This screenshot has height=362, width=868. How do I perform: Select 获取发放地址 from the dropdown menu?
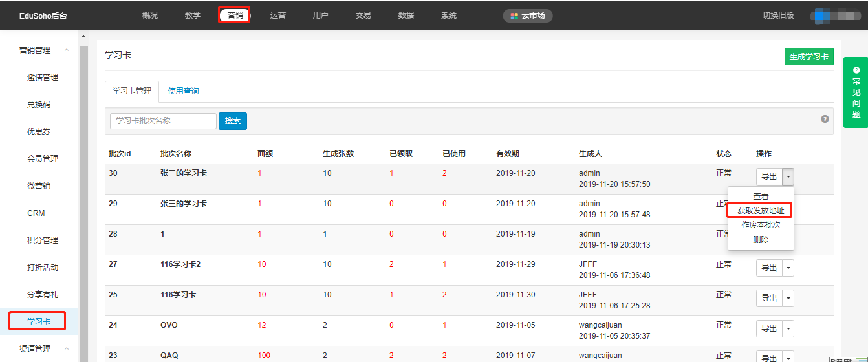(760, 211)
